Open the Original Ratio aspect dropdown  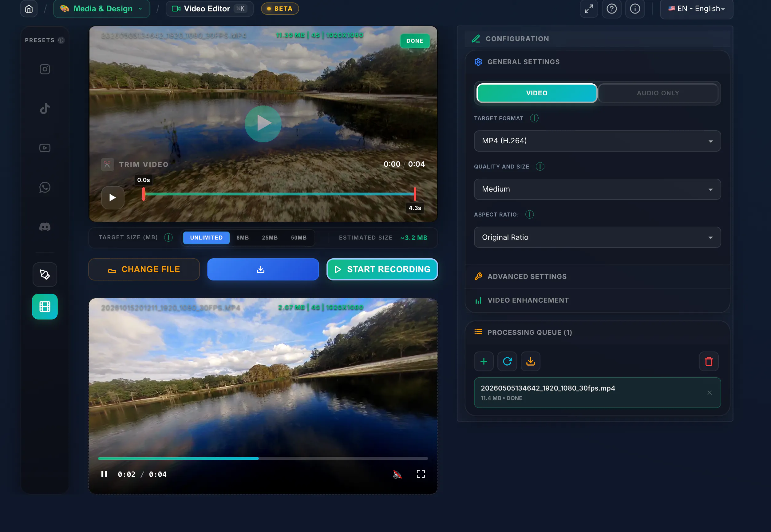point(597,237)
